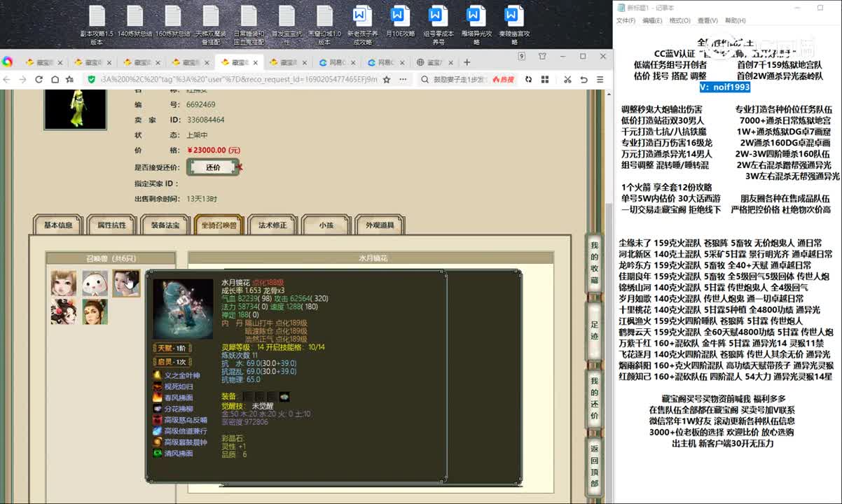Open the 小孩 tab
Viewport: 842px width, 504px height.
[x=326, y=225]
